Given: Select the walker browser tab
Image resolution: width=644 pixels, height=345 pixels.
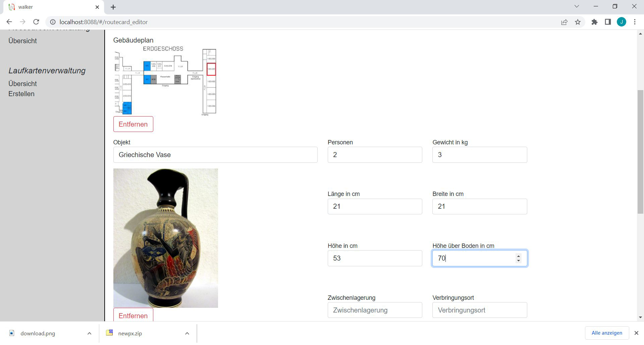Looking at the screenshot, I should 54,7.
